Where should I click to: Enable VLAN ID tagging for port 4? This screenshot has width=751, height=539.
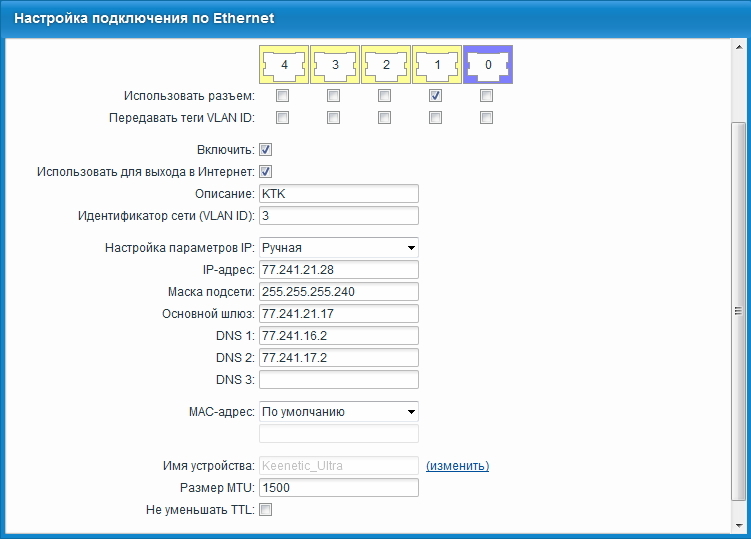(x=283, y=118)
